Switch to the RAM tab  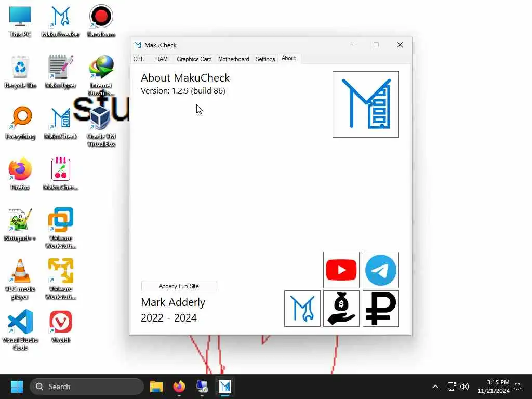162,59
